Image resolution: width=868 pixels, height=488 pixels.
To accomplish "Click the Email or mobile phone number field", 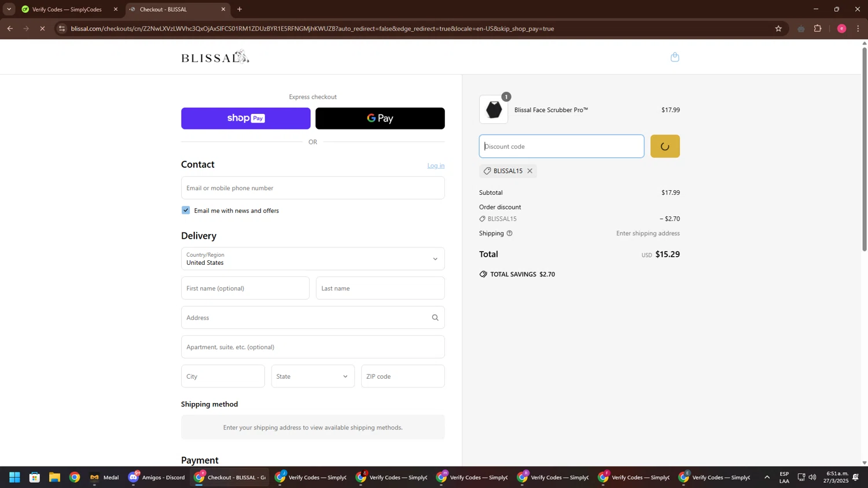I will pos(312,188).
